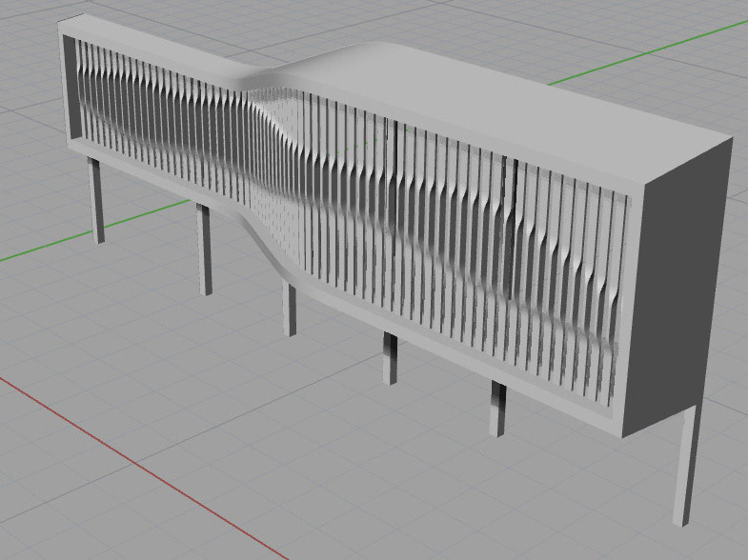Select the dark shaded end face of the box
The image size is (748, 560).
pos(677,286)
